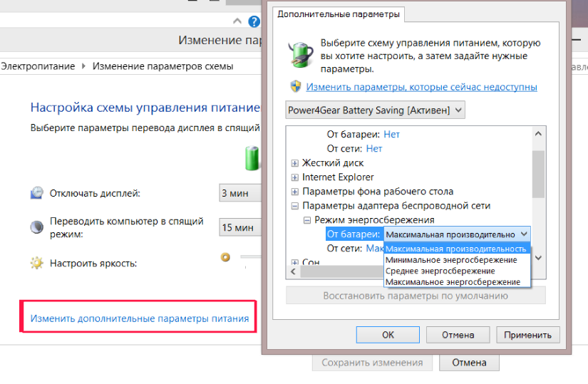Click Отмена button in Control Panel window
588x384 pixels.
point(469,363)
